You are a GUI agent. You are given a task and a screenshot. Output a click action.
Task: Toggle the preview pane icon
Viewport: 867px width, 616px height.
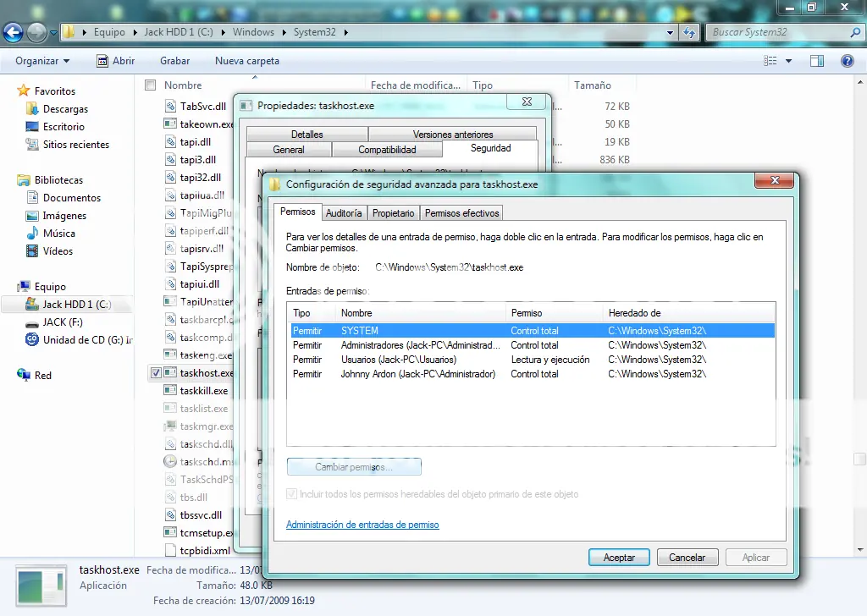(817, 61)
